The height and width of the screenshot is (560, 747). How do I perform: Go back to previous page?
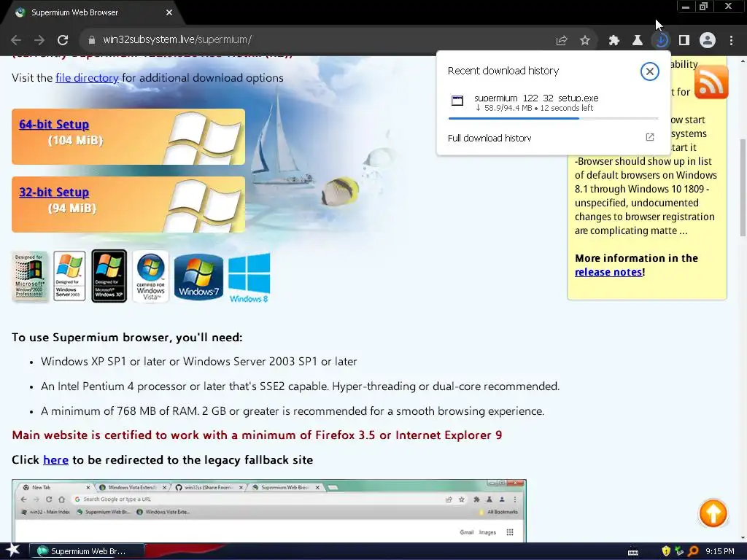coord(16,40)
